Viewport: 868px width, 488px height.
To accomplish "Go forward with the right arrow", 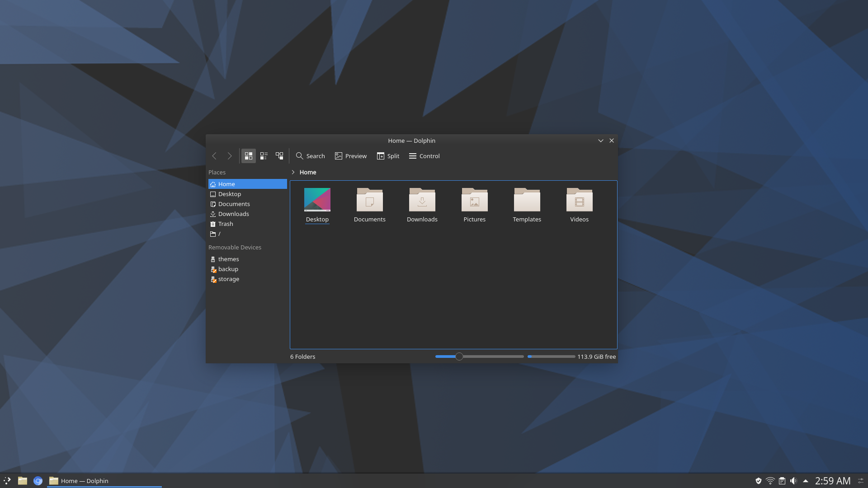I will [x=230, y=156].
